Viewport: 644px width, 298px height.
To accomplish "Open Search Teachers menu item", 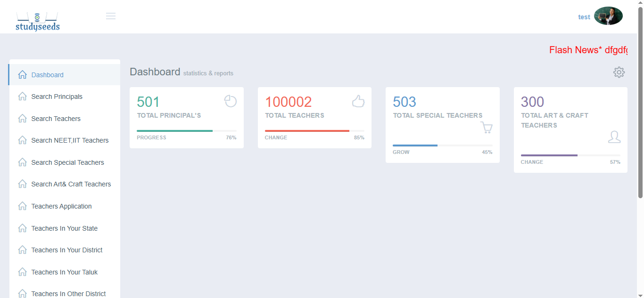I will pos(56,119).
